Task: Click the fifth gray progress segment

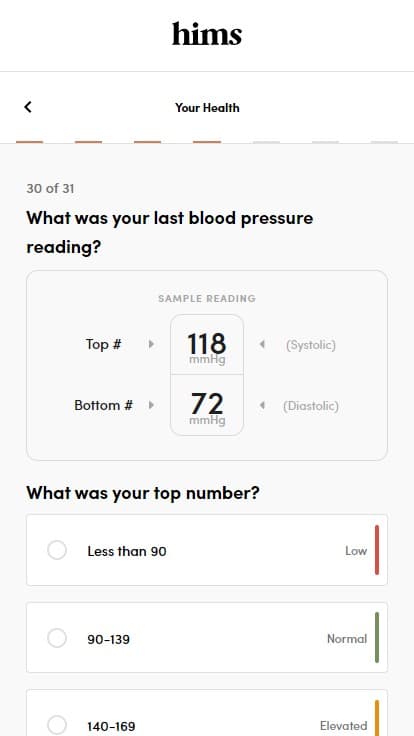Action: point(266,142)
